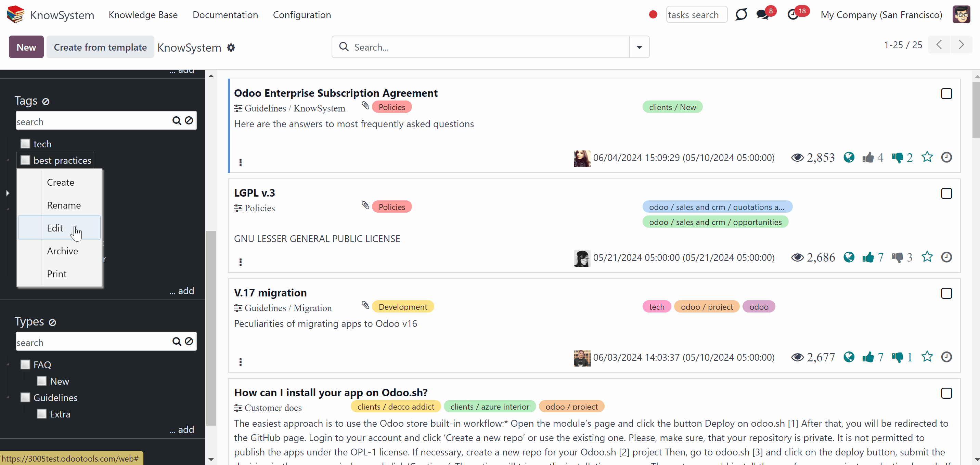Screen dimensions: 980x465
Task: Choose Edit in the tag context menu
Action: coord(60,228)
